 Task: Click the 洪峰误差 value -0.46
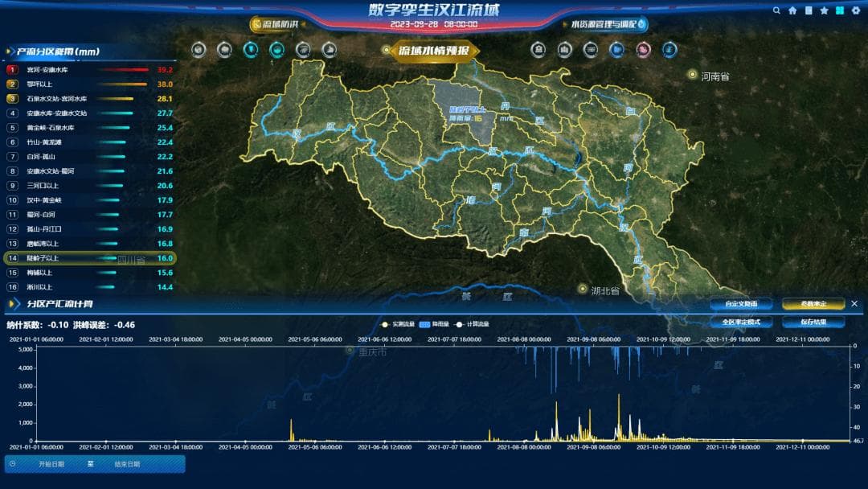[x=125, y=325]
